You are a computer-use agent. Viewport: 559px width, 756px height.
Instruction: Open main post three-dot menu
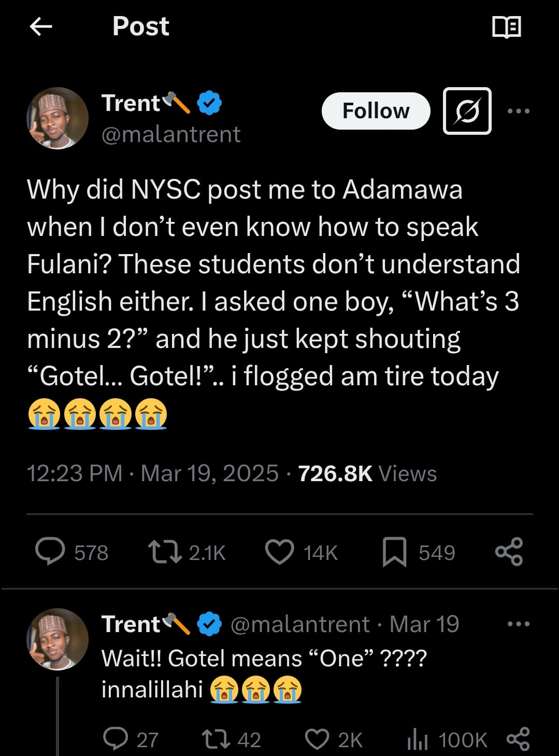pos(519,111)
